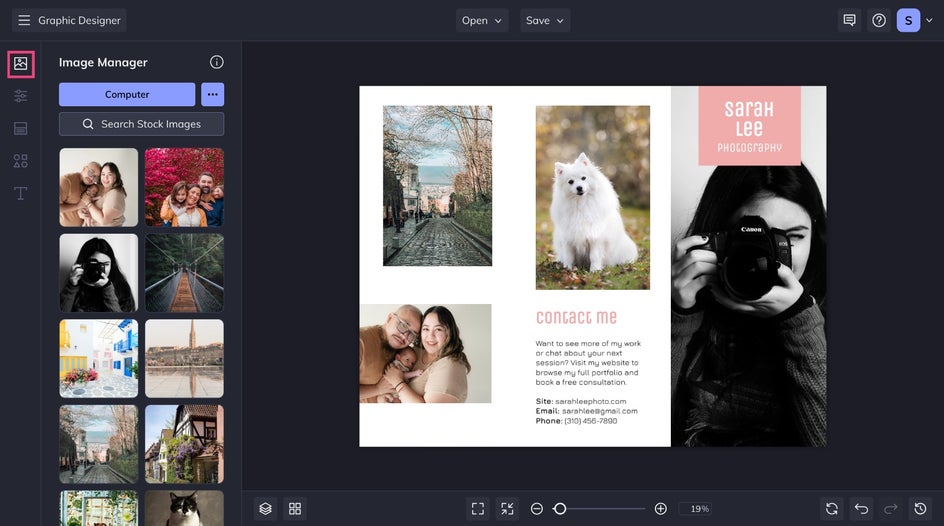This screenshot has width=944, height=526.
Task: Select the suspension bridge forest thumbnail
Action: click(x=184, y=273)
